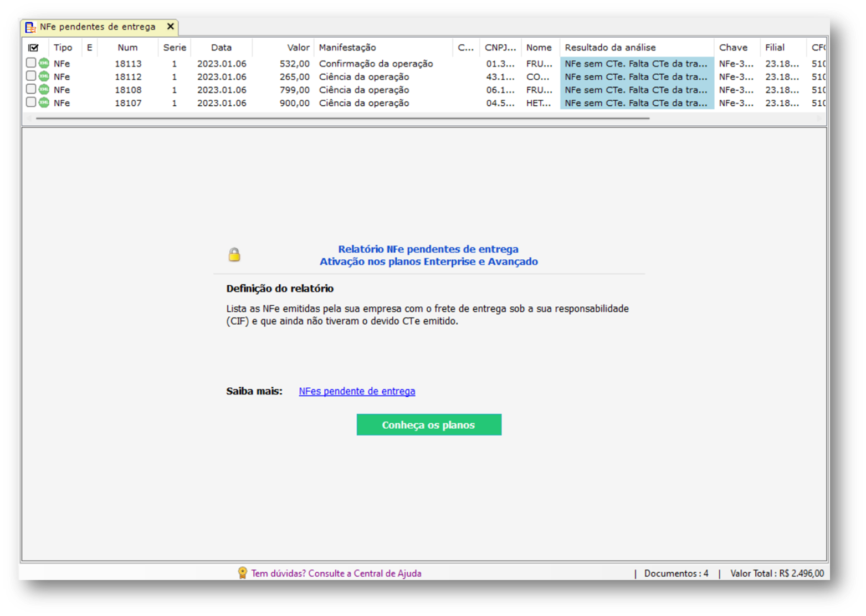Check the box for NFe 18113
This screenshot has width=866, height=616.
pos(31,63)
